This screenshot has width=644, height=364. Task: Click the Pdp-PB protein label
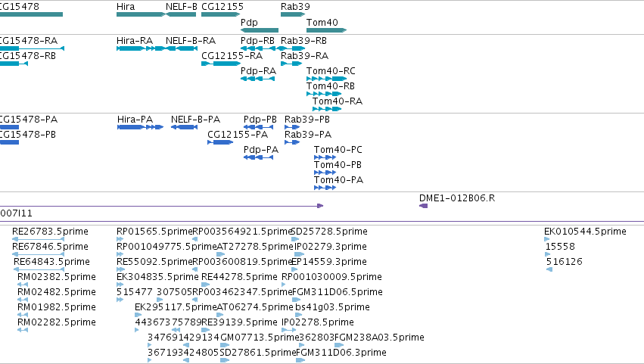pos(260,120)
